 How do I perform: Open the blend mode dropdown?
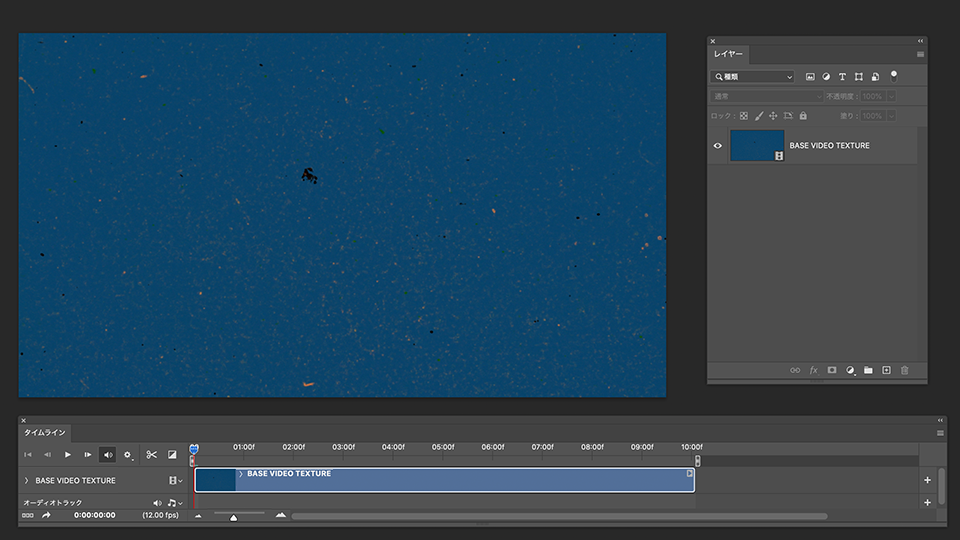[x=767, y=96]
